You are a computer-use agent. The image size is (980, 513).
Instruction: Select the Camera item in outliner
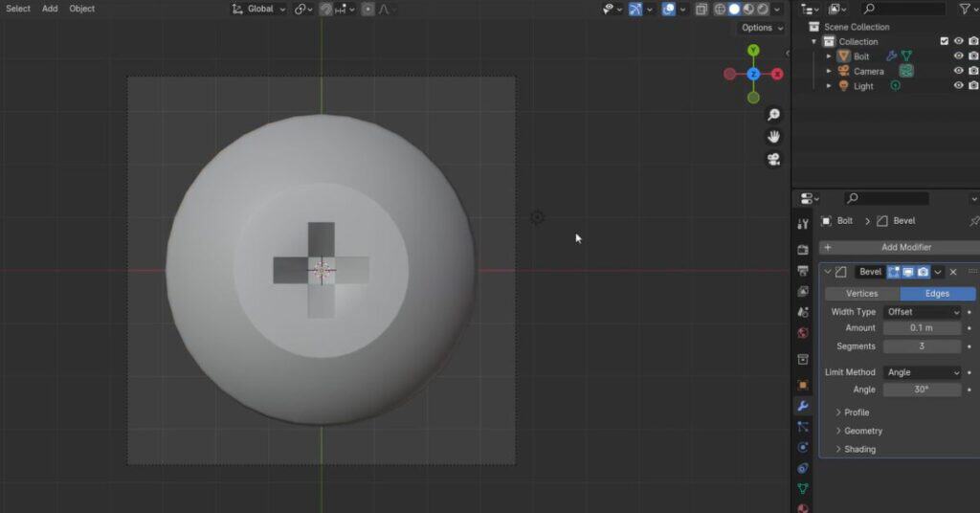click(x=868, y=71)
